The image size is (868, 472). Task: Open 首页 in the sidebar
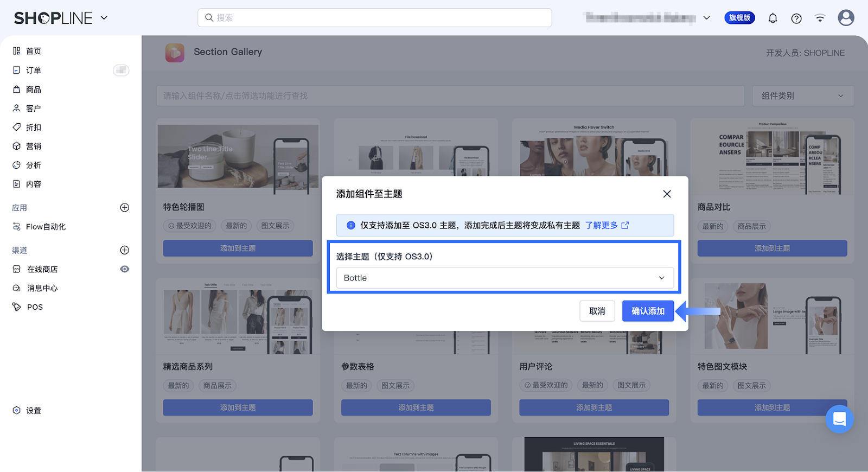(x=34, y=51)
